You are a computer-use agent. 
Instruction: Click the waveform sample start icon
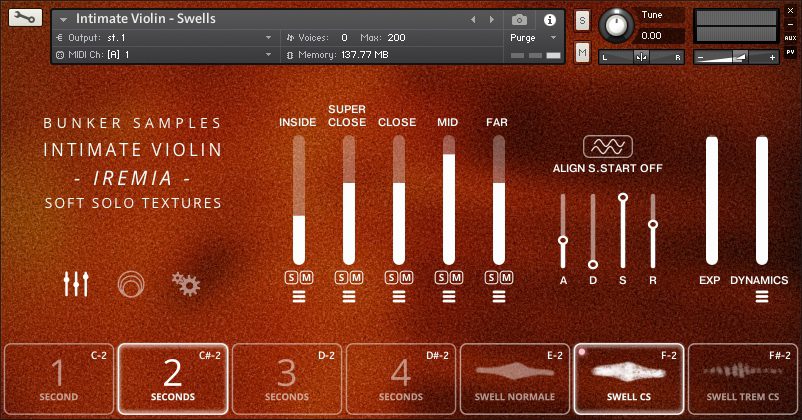pyautogui.click(x=608, y=147)
